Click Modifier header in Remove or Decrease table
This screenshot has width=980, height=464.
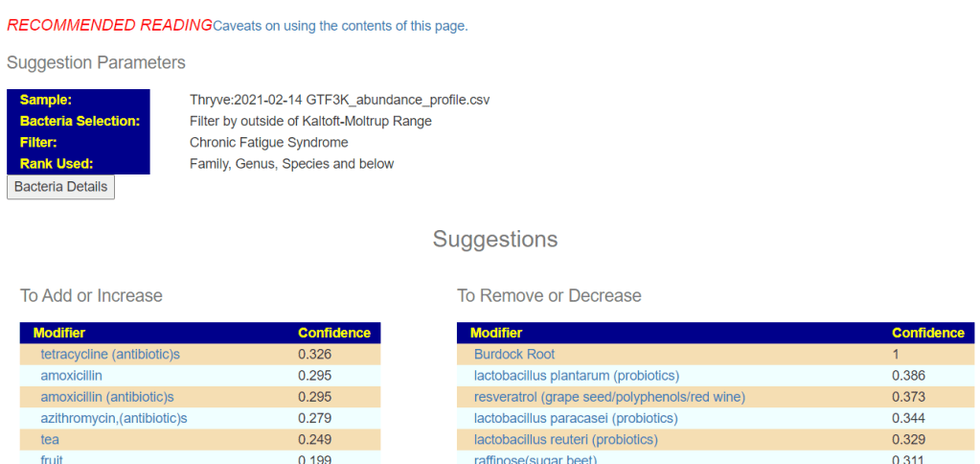[x=496, y=334]
